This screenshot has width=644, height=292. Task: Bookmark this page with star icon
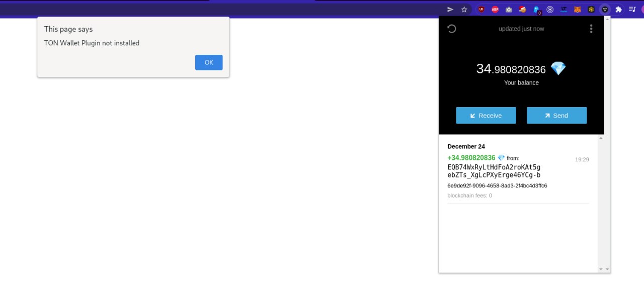tap(464, 9)
